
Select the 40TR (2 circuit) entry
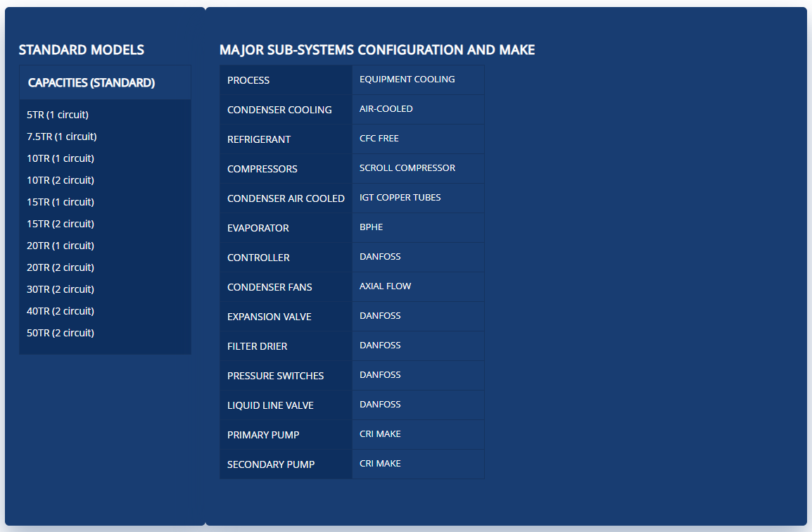tap(60, 311)
